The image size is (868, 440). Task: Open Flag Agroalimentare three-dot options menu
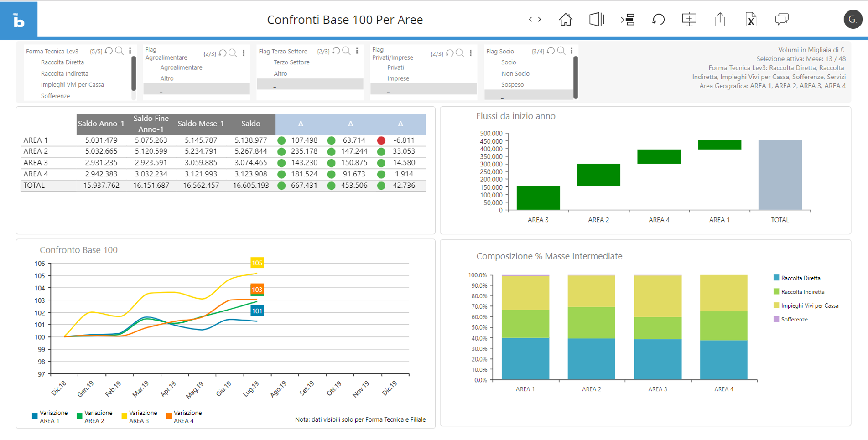(244, 53)
